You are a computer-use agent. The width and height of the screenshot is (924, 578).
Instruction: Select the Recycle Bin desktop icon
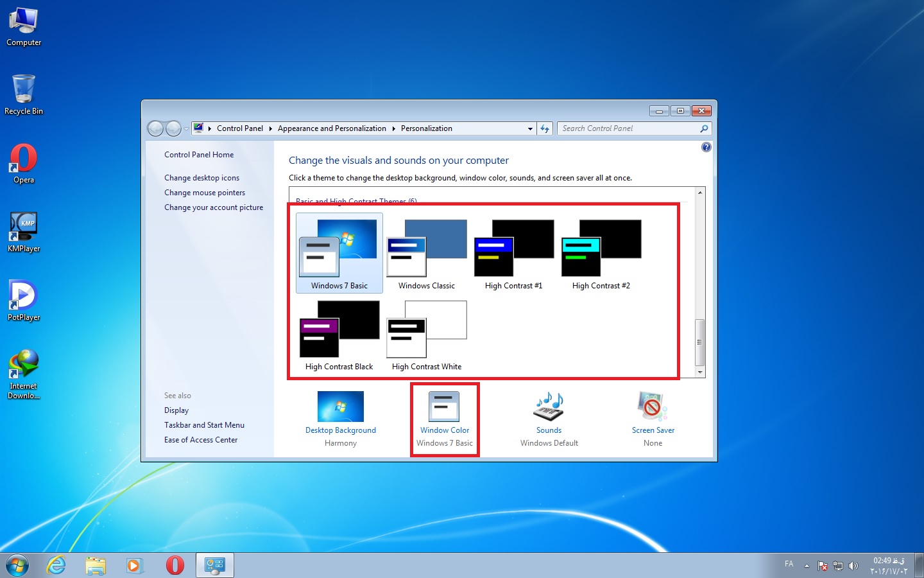pyautogui.click(x=24, y=94)
